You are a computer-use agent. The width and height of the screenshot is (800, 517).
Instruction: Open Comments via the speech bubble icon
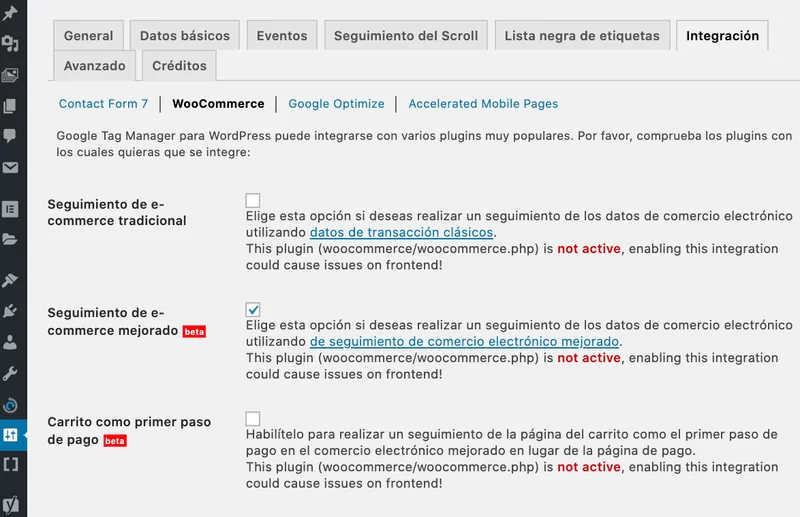point(10,136)
